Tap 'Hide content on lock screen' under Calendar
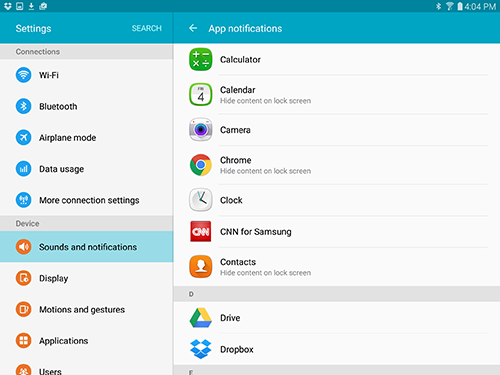The width and height of the screenshot is (500, 375). tap(266, 101)
